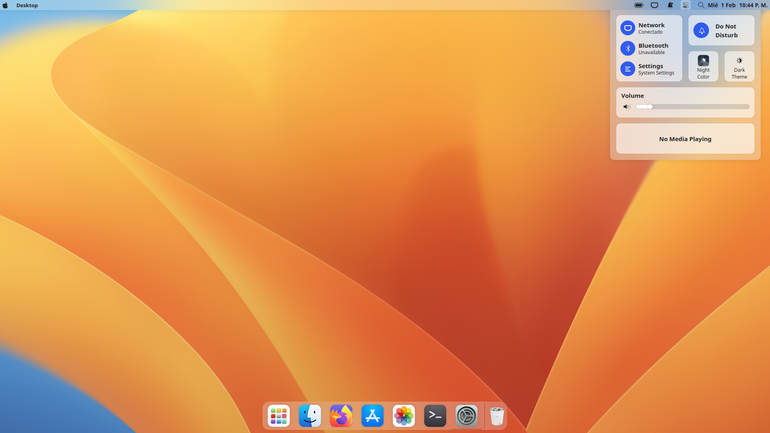This screenshot has width=770, height=433.
Task: Click the date and time clock
Action: pos(737,5)
